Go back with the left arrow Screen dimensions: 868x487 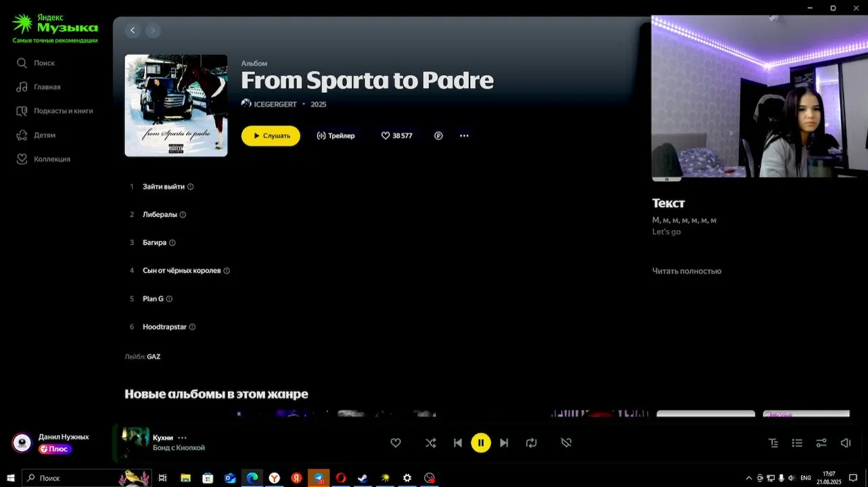(133, 30)
